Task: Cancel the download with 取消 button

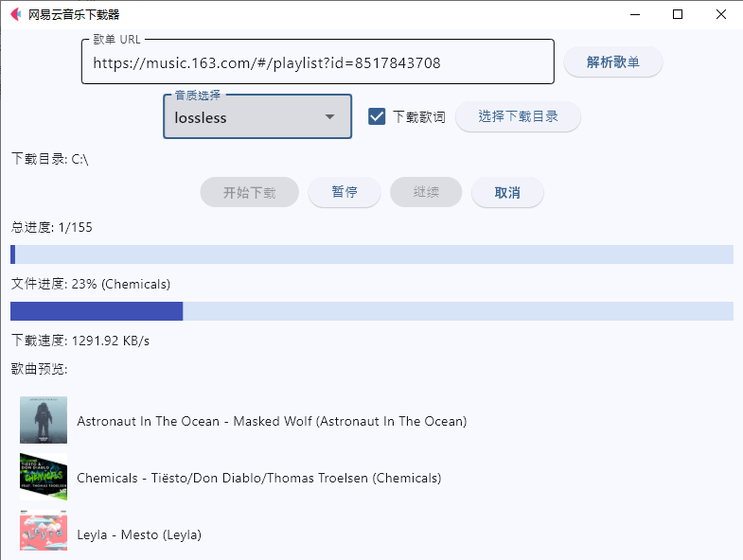Action: [507, 192]
